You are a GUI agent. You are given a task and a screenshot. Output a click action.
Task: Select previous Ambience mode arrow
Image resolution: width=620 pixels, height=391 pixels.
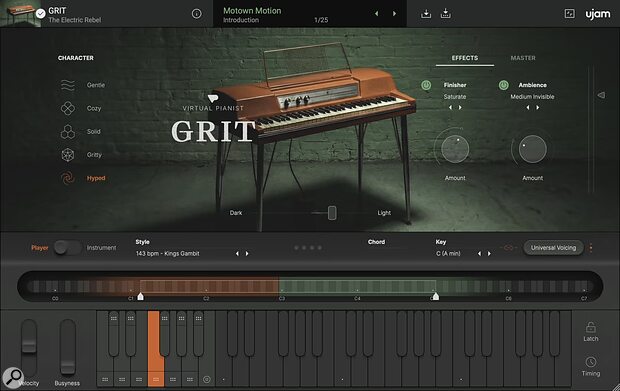[527, 108]
